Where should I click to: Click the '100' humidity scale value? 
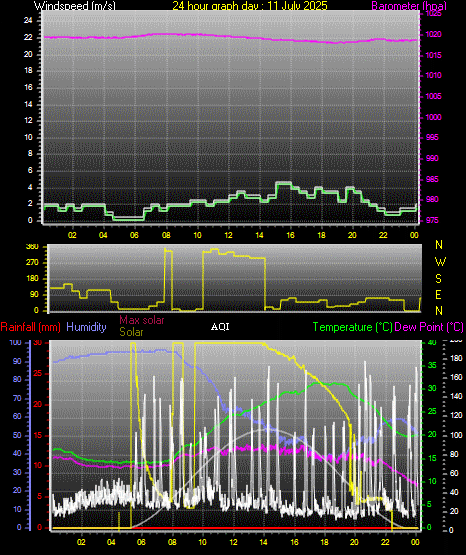point(15,343)
